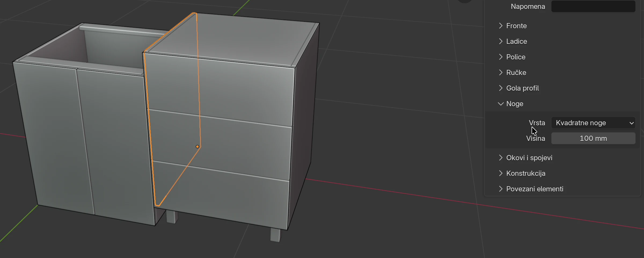Expand the Fronte section chevron

tap(500, 26)
